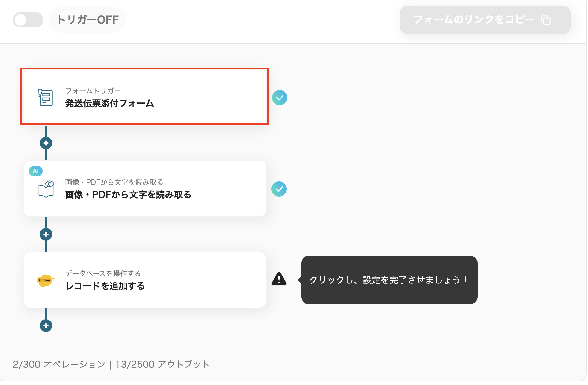Click the checkmark beside the form trigger step
The width and height of the screenshot is (588, 385).
click(x=280, y=98)
